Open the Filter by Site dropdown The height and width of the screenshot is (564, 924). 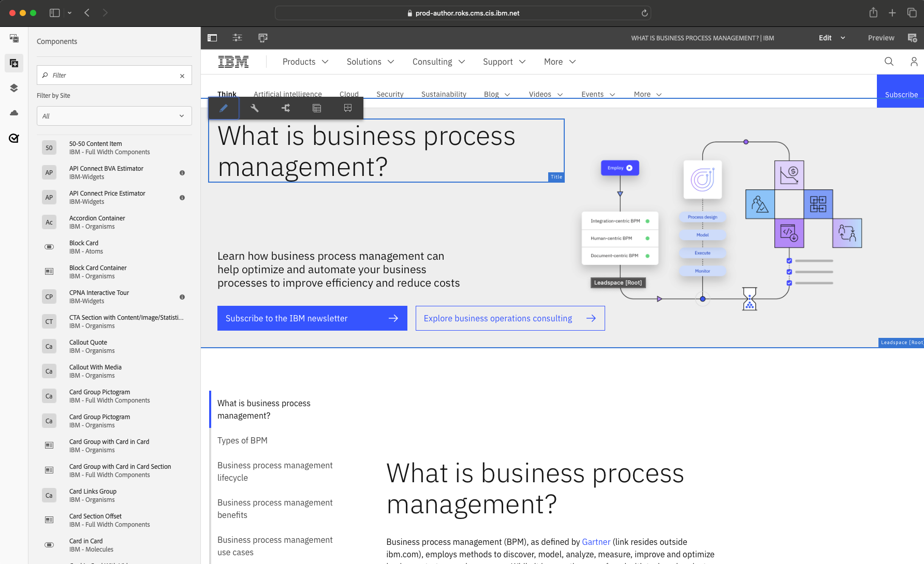pyautogui.click(x=114, y=116)
